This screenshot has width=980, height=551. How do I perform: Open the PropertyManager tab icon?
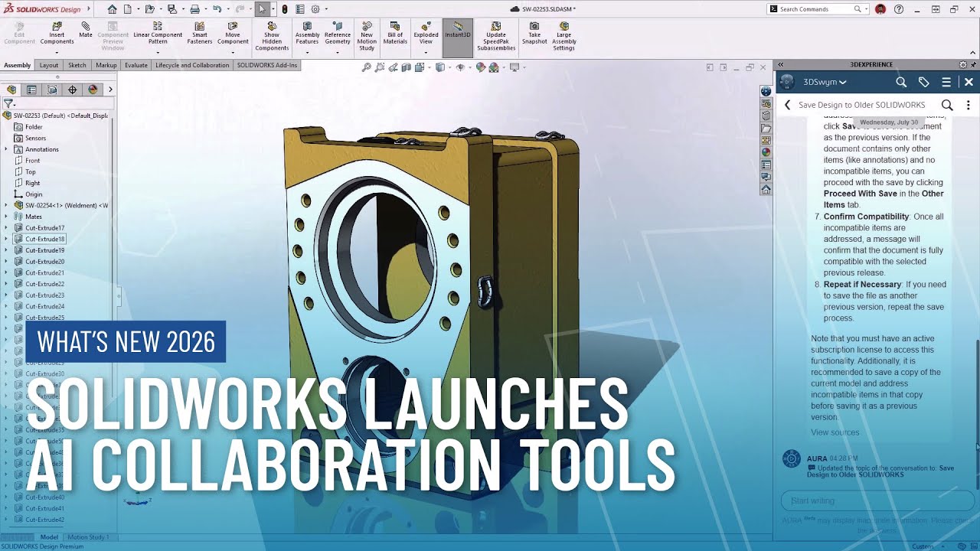(31, 90)
